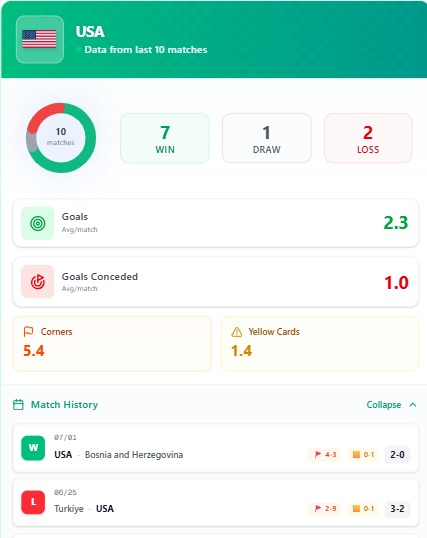Click the corner flag icon in Bosnia match row
This screenshot has width=427, height=538.
318,455
